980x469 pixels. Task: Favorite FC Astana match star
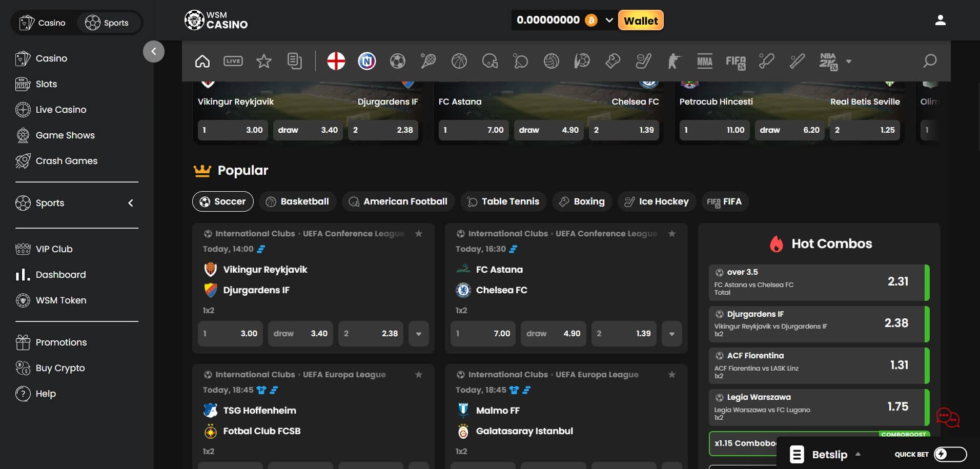672,234
